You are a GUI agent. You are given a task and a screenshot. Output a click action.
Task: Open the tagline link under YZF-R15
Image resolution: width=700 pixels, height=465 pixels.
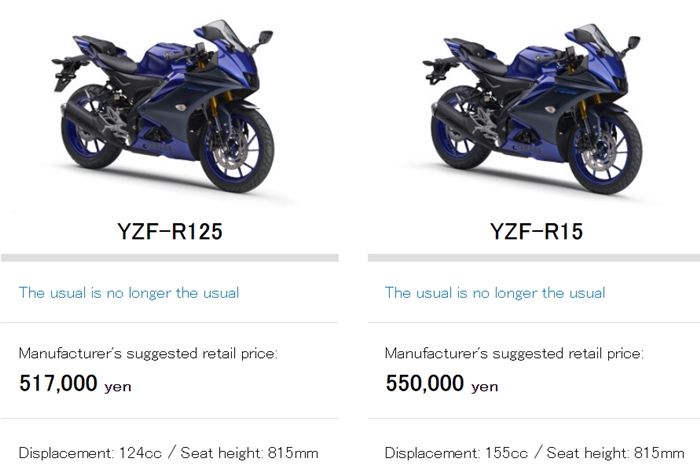[x=495, y=293]
